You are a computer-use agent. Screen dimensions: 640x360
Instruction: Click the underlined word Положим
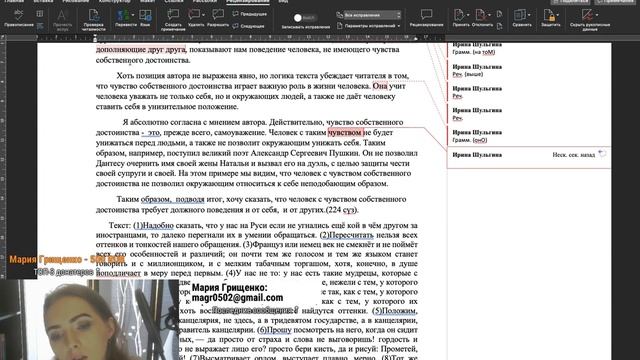coord(398,311)
